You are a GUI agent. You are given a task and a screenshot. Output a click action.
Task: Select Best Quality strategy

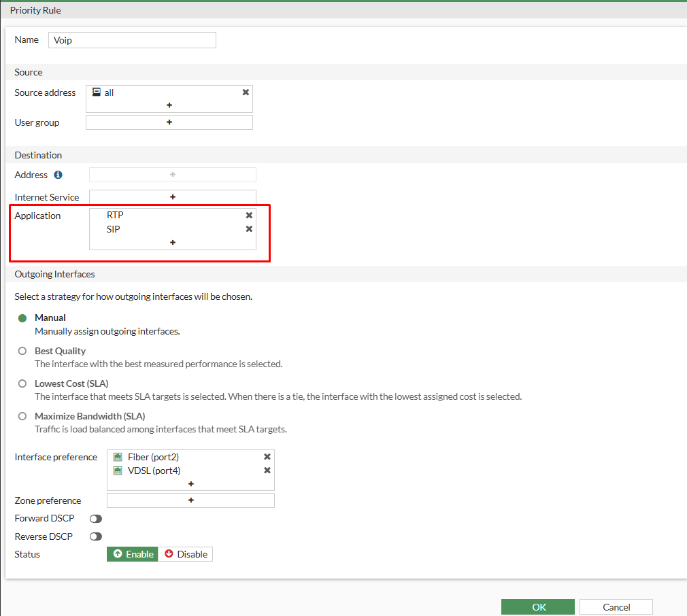point(22,351)
